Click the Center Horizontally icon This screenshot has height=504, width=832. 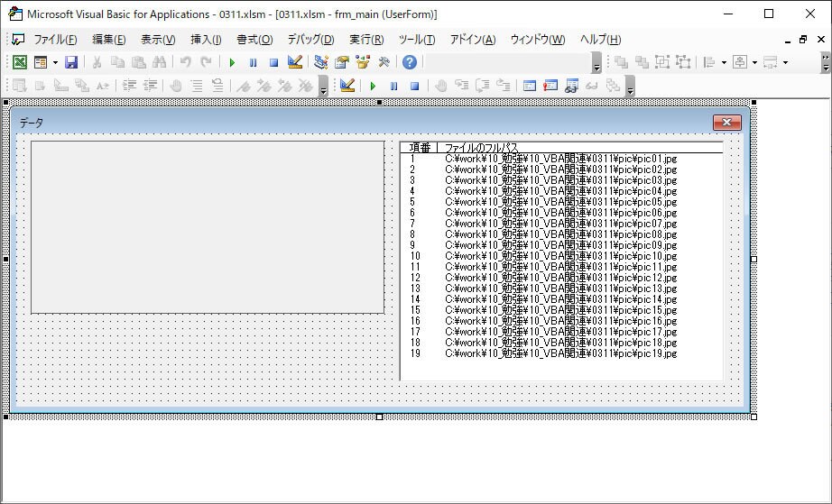(740, 62)
